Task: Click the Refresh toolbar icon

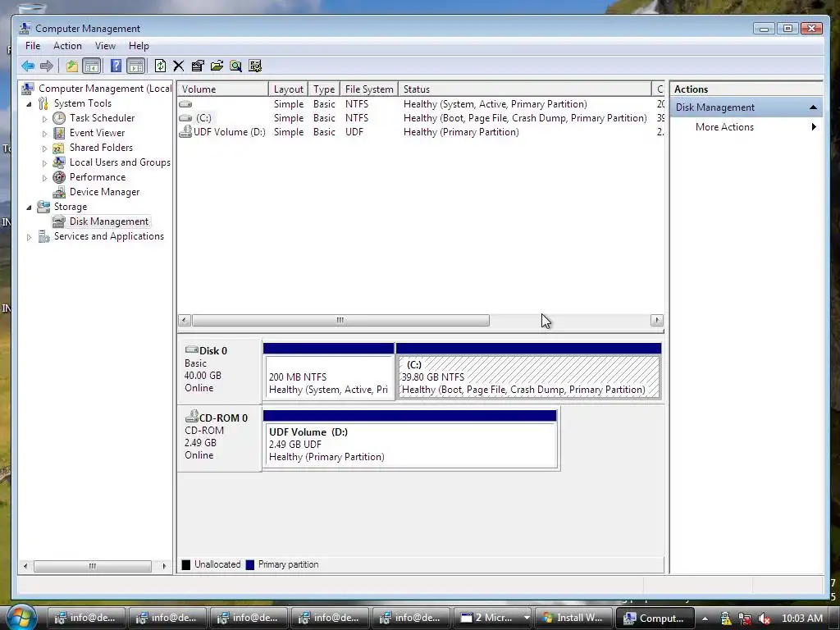Action: pyautogui.click(x=160, y=66)
